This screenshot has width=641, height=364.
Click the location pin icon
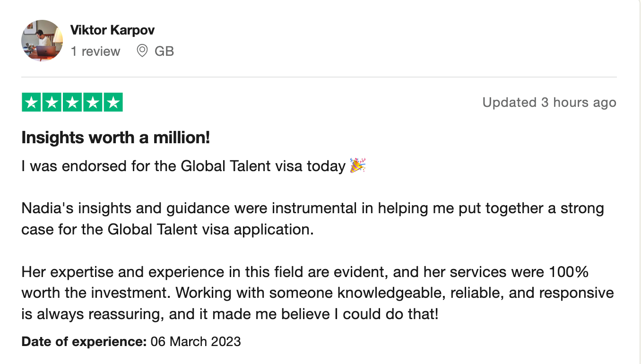[x=142, y=51]
